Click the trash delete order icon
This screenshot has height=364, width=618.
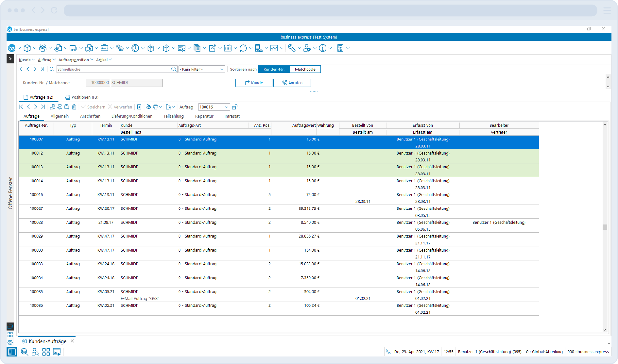click(74, 107)
